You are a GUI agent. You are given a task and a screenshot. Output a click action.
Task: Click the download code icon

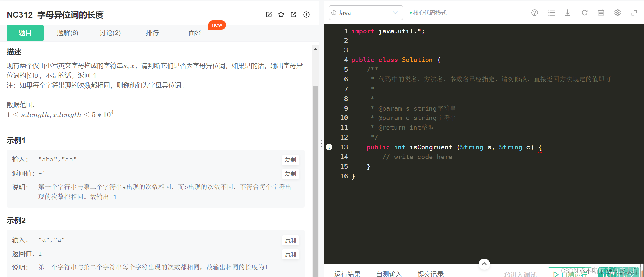tap(568, 13)
